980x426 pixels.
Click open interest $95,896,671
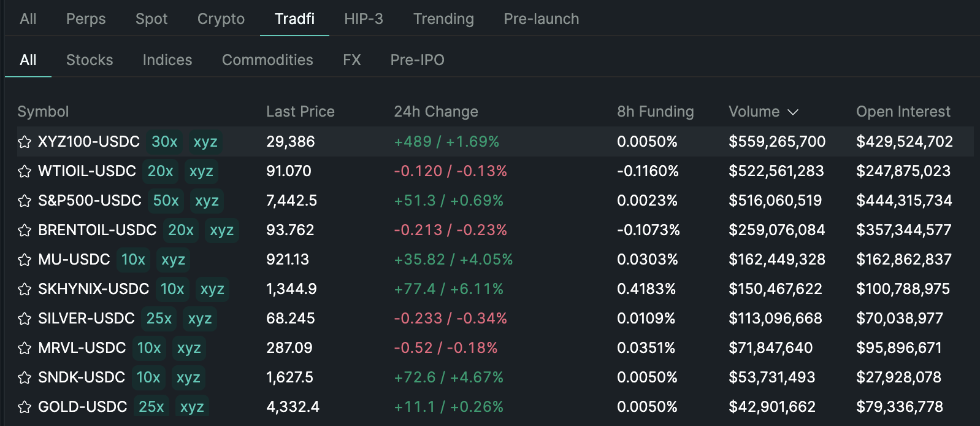tap(899, 348)
